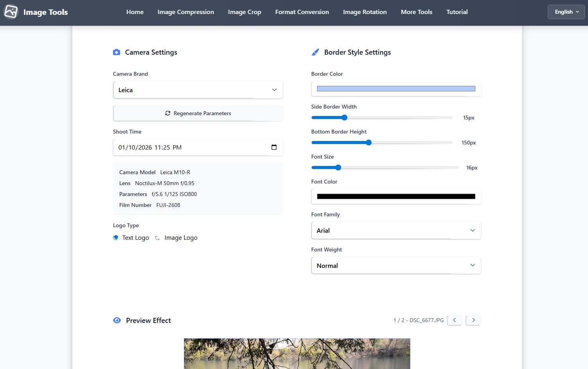Click the parameters value 'f/5.6 1/125 ISO800'
Image resolution: width=588 pixels, height=369 pixels.
pos(174,194)
